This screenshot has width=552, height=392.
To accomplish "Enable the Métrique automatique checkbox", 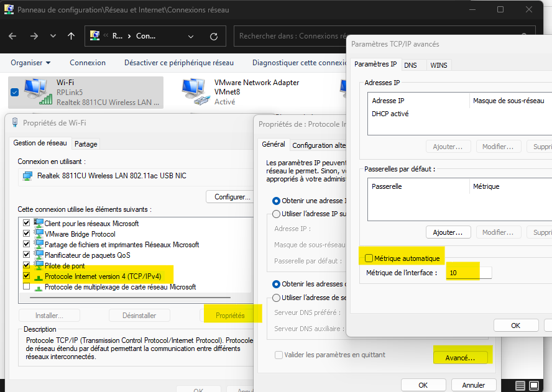I will coord(369,258).
